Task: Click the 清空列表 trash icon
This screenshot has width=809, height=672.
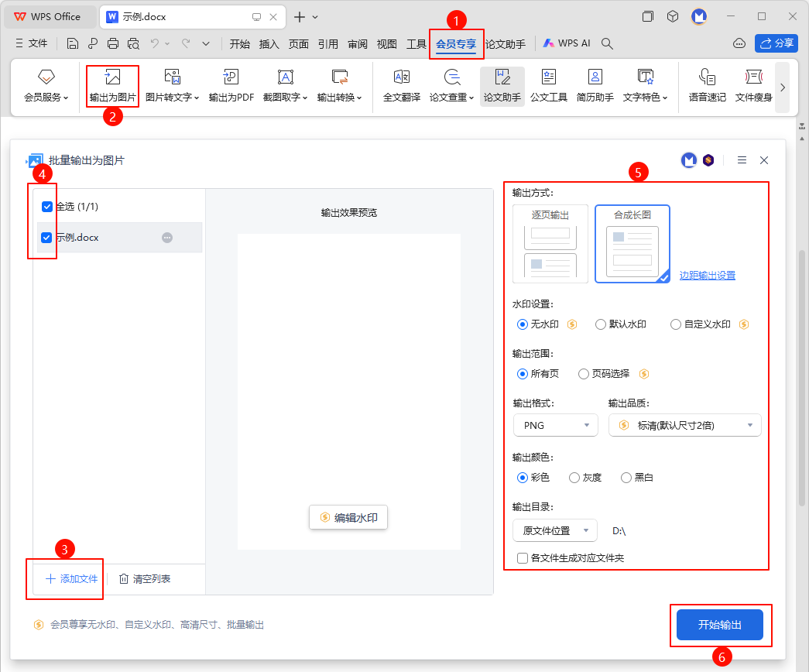Action: 124,579
